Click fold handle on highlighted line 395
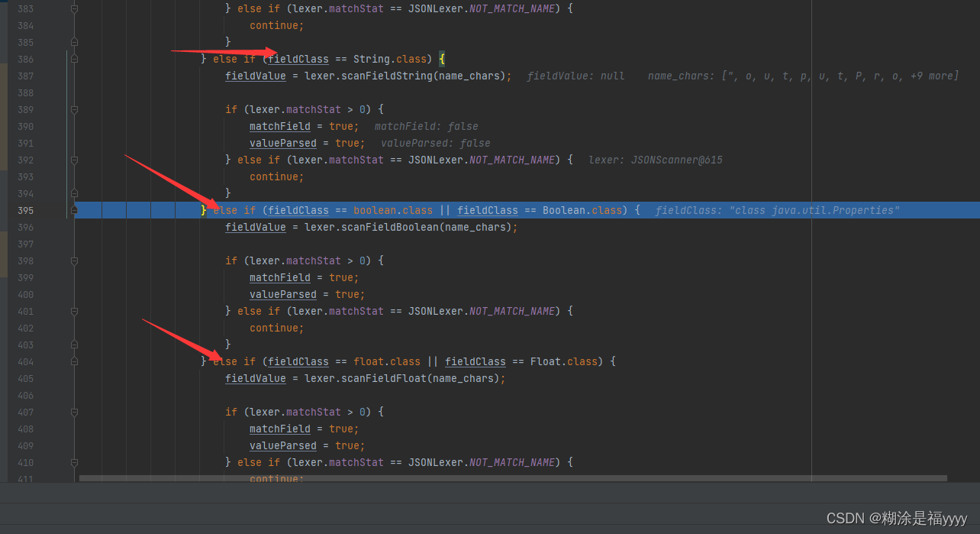 [74, 210]
